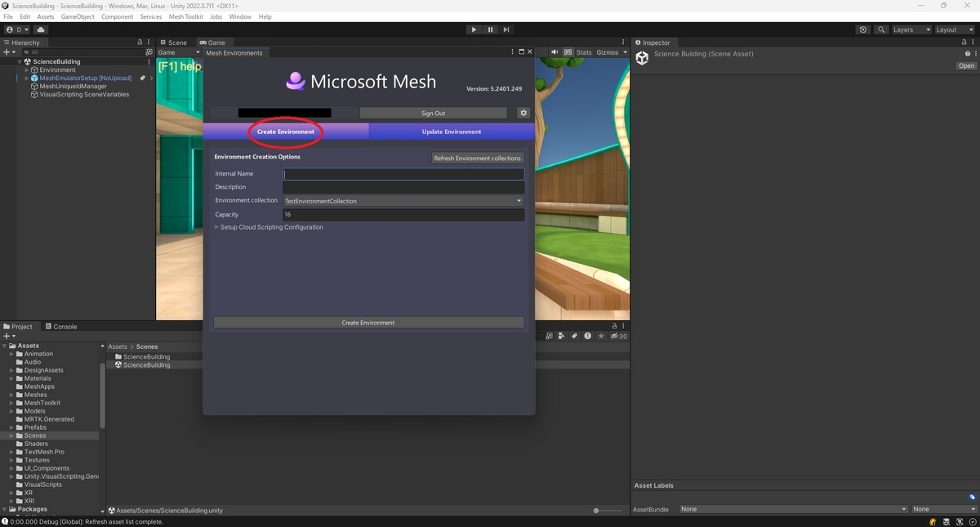This screenshot has height=527, width=980.
Task: Collapse the ScienceBuilding scene root
Action: [20, 61]
